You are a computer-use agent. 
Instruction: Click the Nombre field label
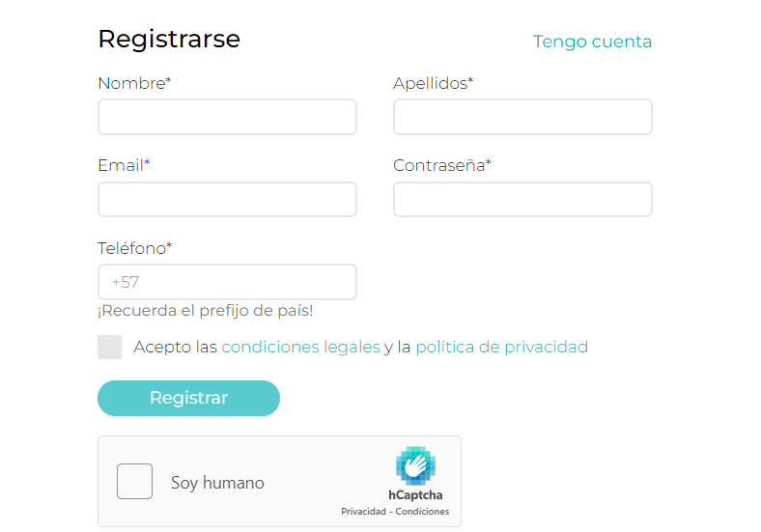[x=134, y=84]
